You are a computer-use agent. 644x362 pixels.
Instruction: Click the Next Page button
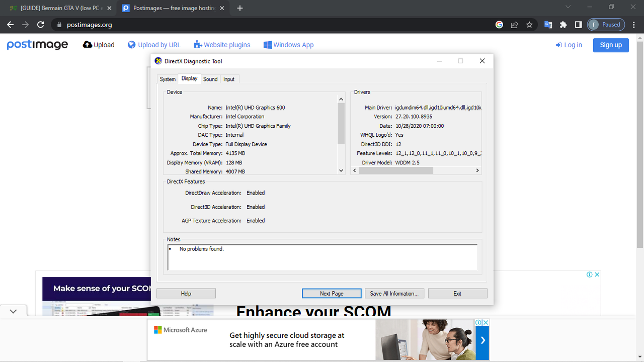[332, 294]
